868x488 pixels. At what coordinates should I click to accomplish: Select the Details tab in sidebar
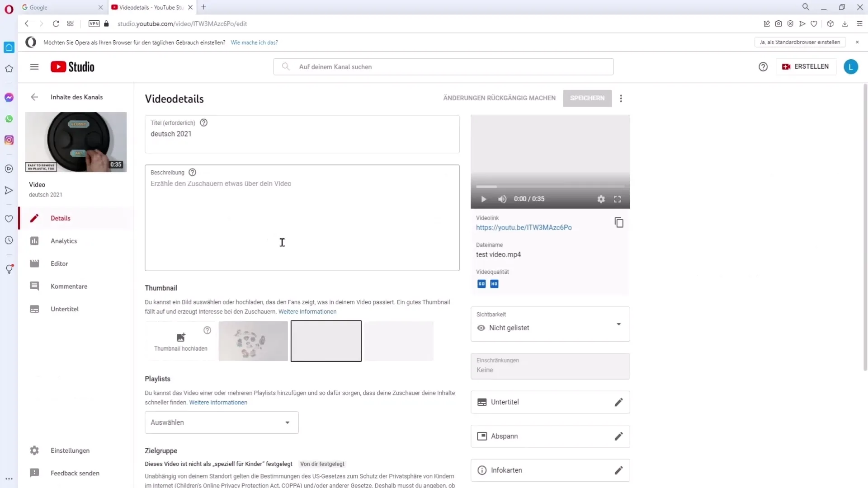click(x=60, y=218)
